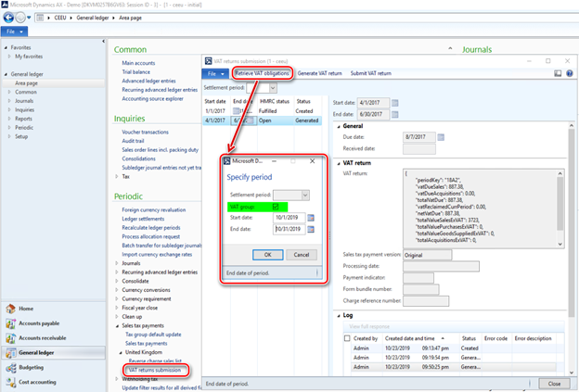Click the blue help icon

570,74
